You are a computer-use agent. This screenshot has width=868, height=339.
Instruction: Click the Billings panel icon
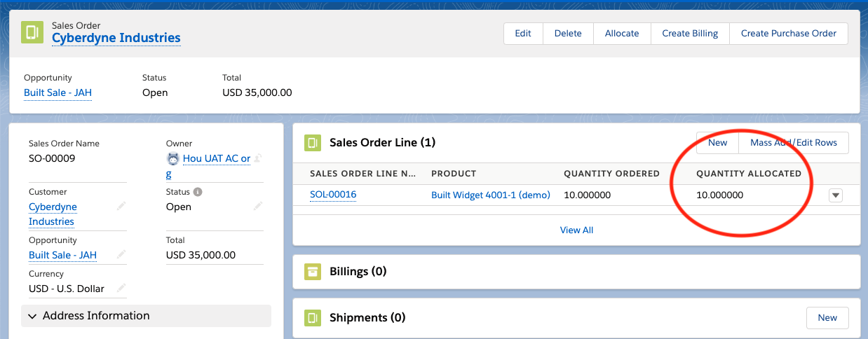click(x=313, y=272)
